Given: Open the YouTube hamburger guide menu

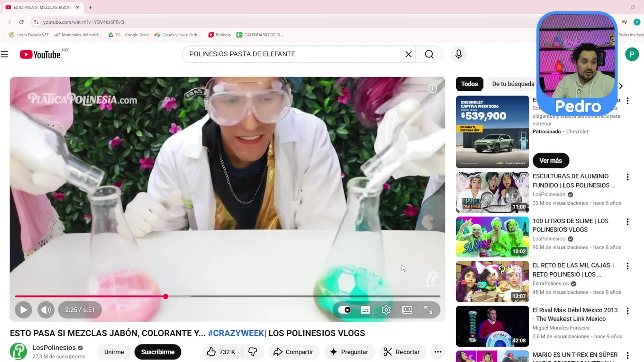Looking at the screenshot, I should [x=5, y=54].
